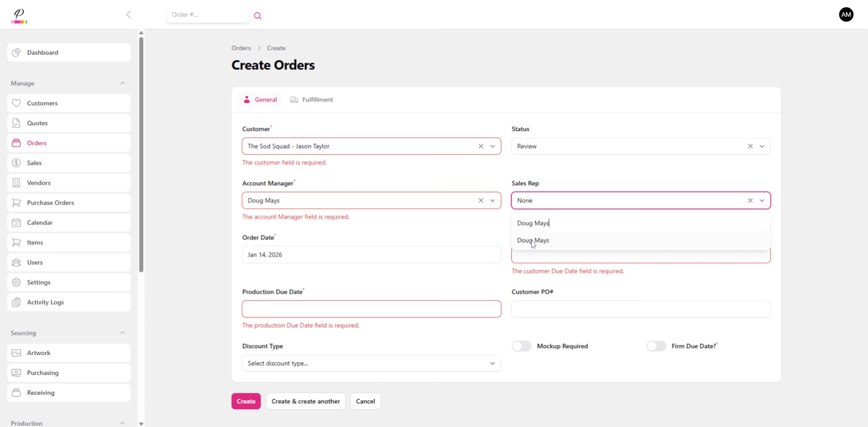Viewport: 868px width, 427px height.
Task: Open the Calendar page
Action: (69, 223)
